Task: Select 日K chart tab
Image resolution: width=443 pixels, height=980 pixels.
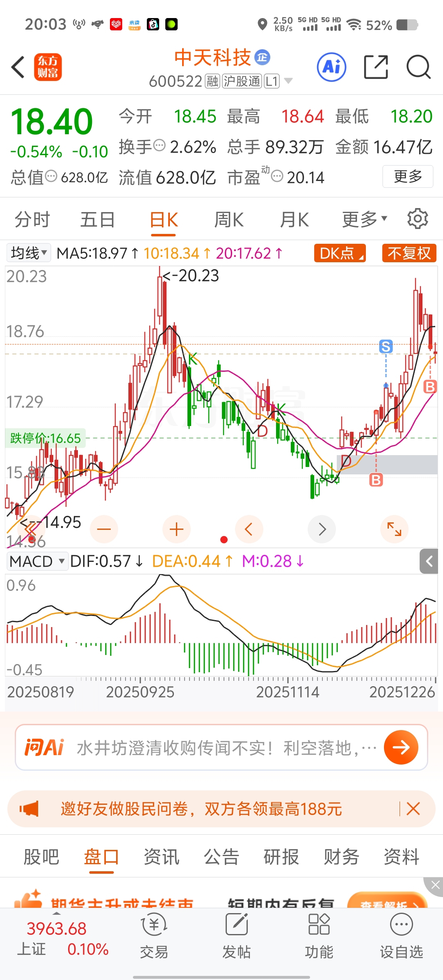Action: (x=164, y=220)
